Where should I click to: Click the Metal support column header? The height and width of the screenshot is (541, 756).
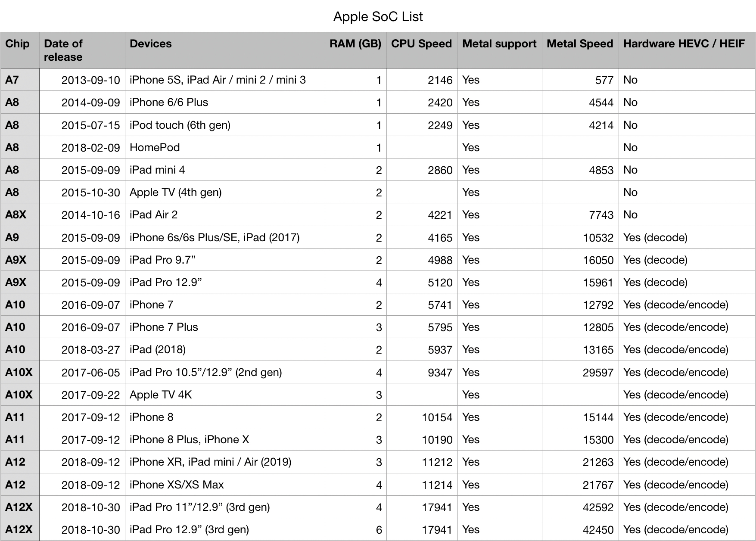pyautogui.click(x=500, y=50)
